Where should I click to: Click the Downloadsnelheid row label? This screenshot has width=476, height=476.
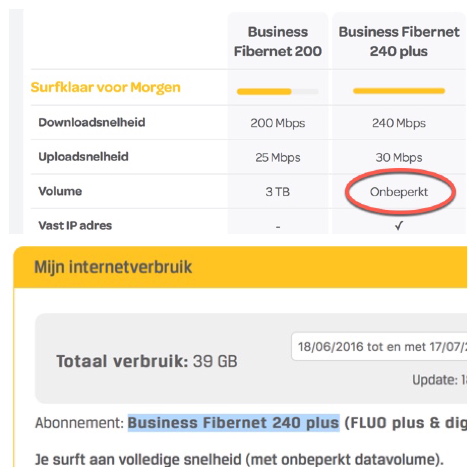92,122
